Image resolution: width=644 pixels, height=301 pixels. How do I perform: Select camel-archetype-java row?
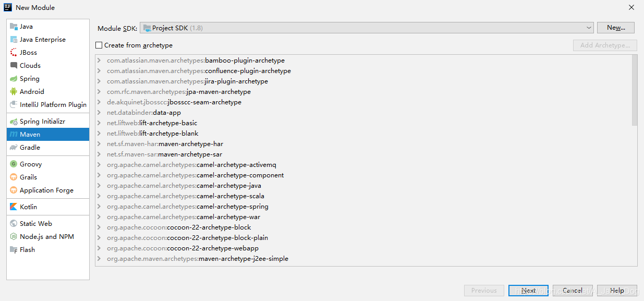(363, 186)
